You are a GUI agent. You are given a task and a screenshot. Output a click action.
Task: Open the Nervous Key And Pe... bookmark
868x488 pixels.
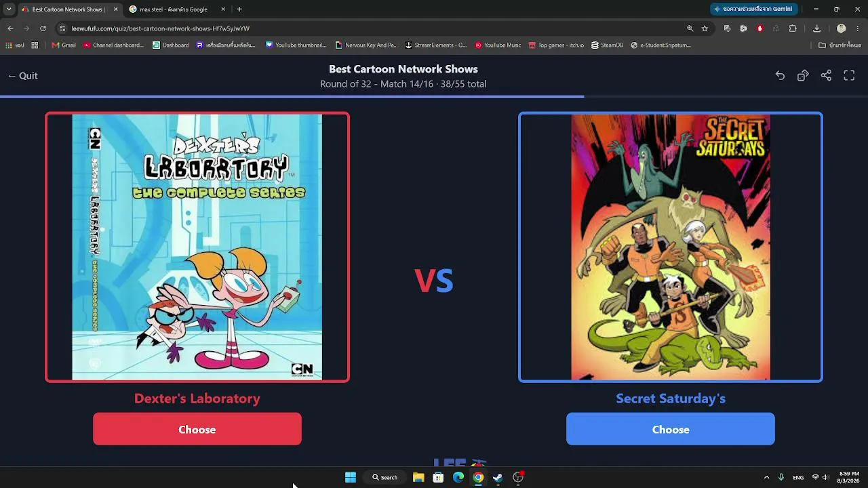click(x=366, y=45)
